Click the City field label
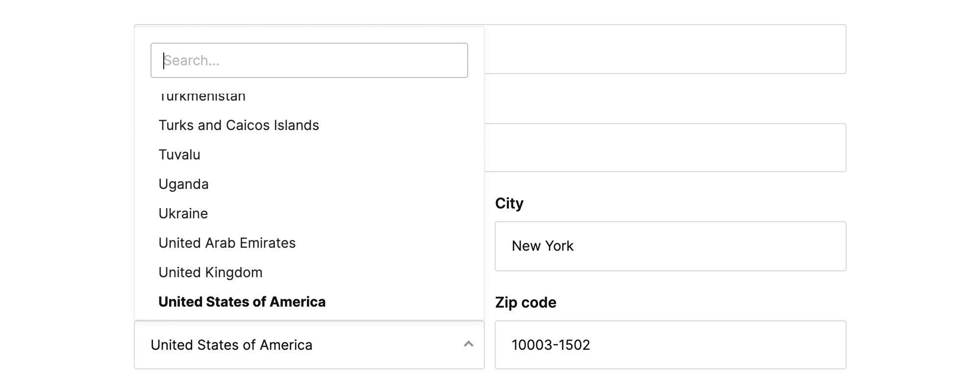Viewport: 980px width, 391px height. 509,204
